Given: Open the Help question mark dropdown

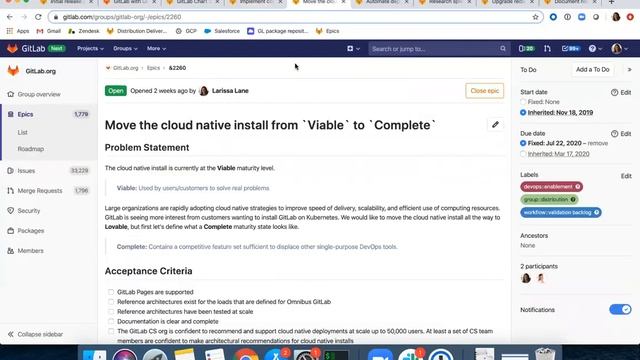Looking at the screenshot, I should click(x=595, y=49).
